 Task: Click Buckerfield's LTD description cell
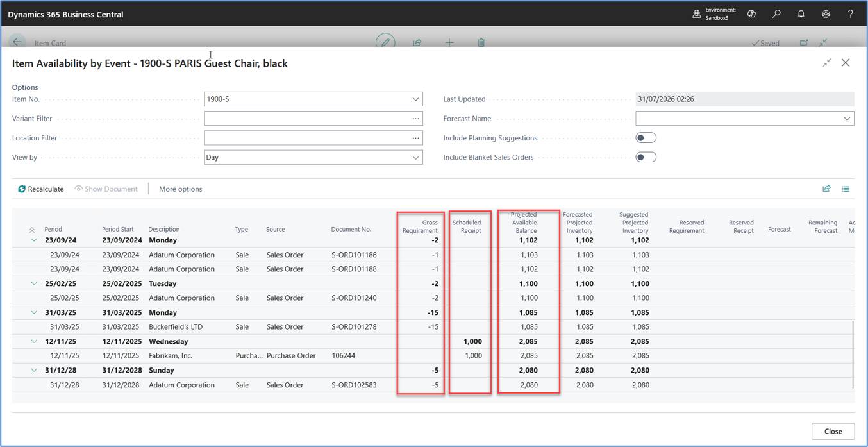(x=175, y=327)
